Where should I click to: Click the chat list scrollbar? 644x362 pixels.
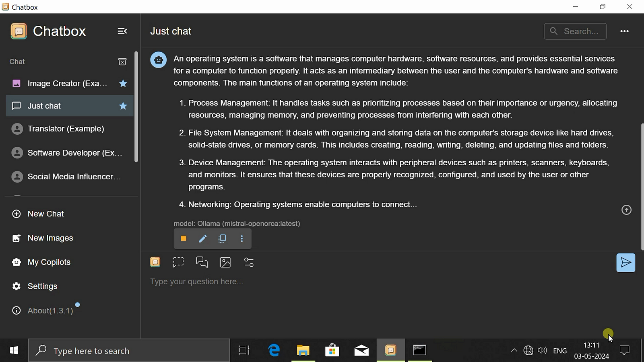(136, 107)
